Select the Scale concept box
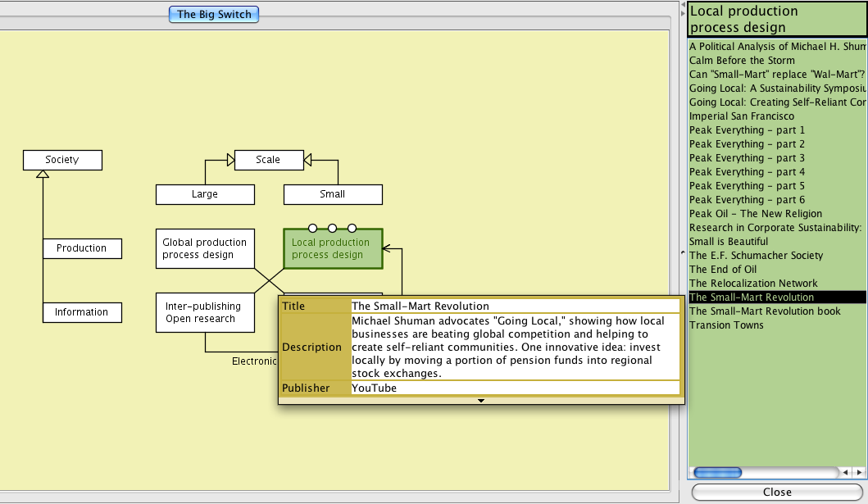 pos(268,160)
